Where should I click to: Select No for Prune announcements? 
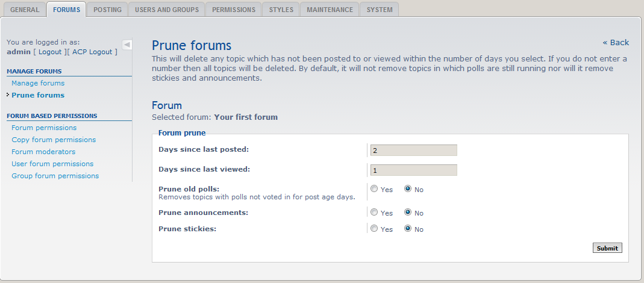[x=408, y=213]
